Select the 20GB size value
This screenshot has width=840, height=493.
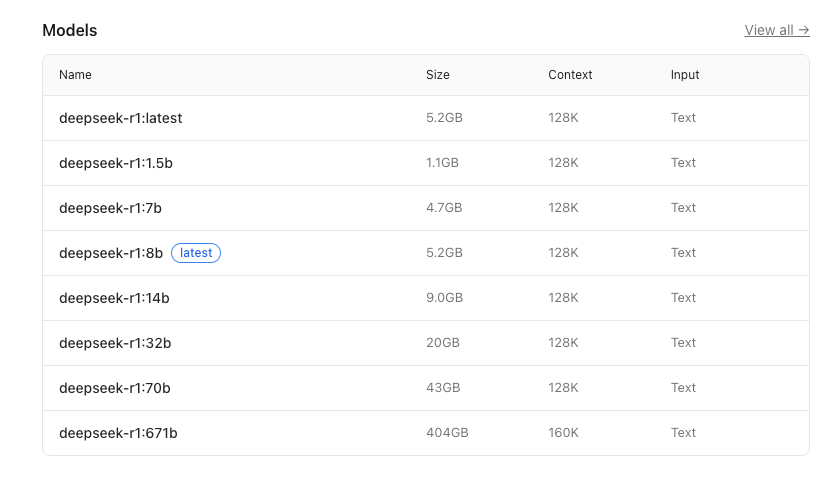443,343
